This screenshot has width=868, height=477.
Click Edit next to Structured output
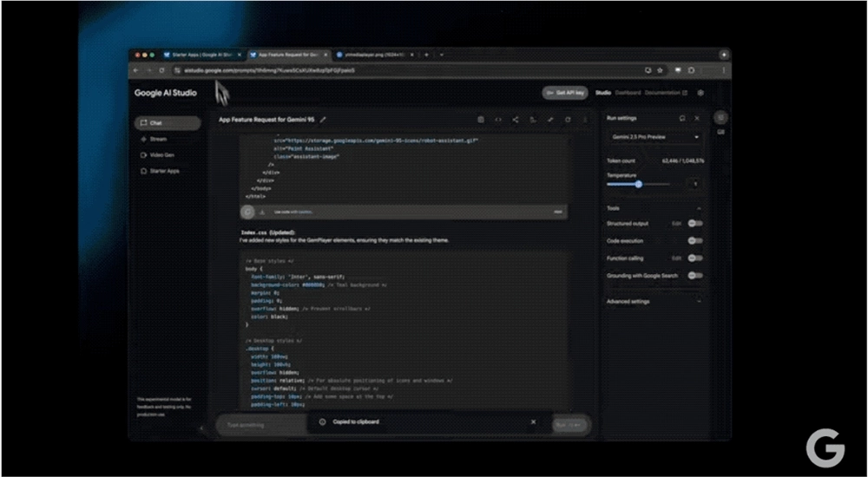676,224
